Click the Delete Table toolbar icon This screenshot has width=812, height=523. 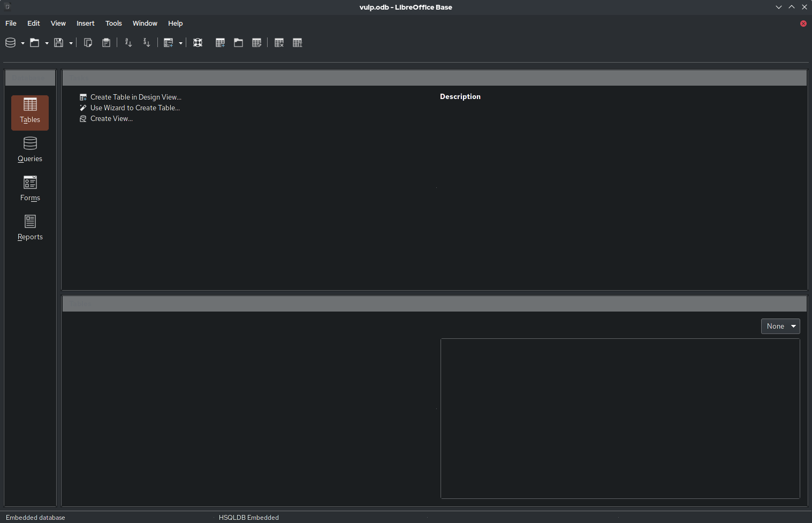click(279, 43)
